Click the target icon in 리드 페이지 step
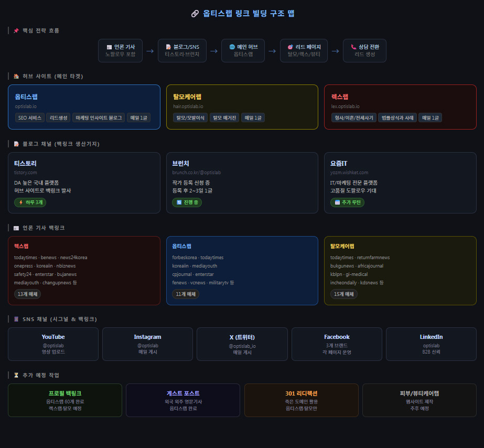Image resolution: width=484 pixels, height=448 pixels. coord(291,47)
